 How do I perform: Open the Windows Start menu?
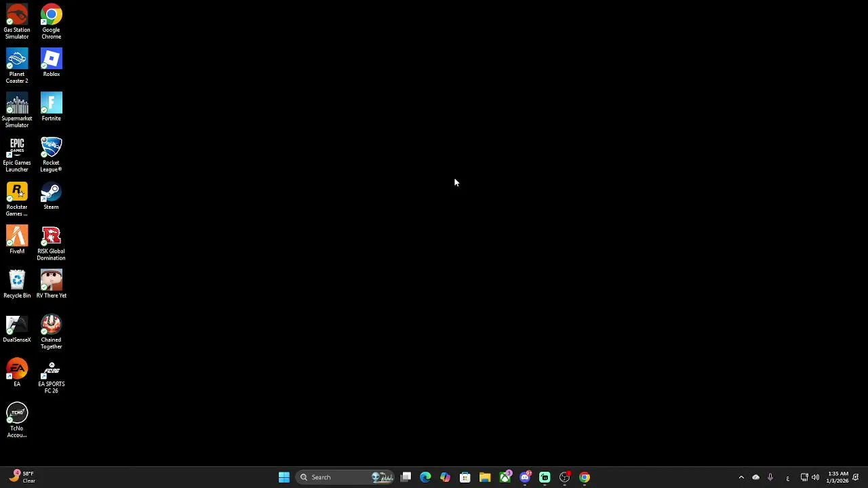[284, 477]
